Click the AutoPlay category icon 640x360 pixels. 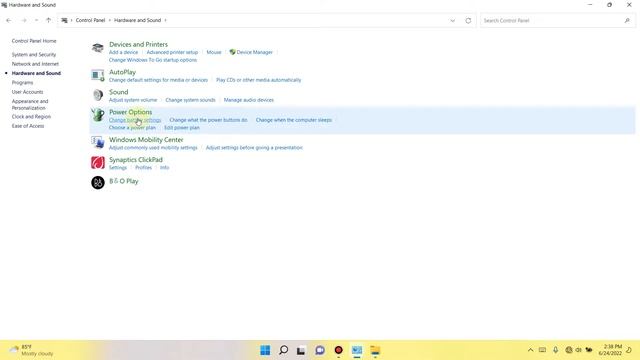[98, 75]
